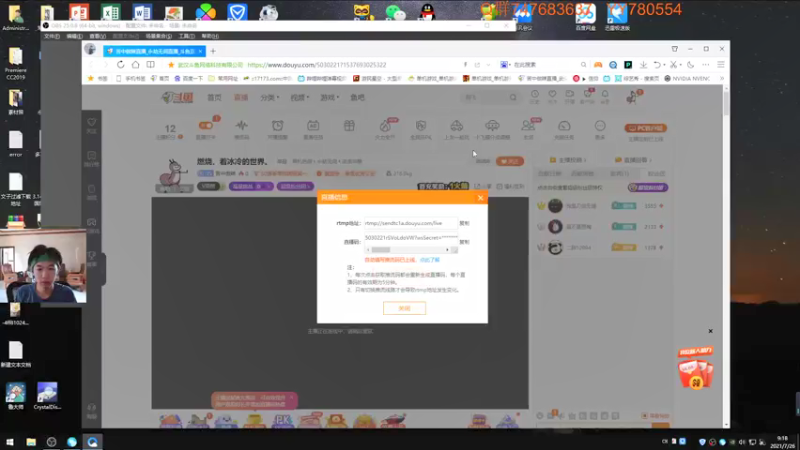The width and height of the screenshot is (800, 450).
Task: Open the heart item in left sidebar
Action: click(91, 125)
